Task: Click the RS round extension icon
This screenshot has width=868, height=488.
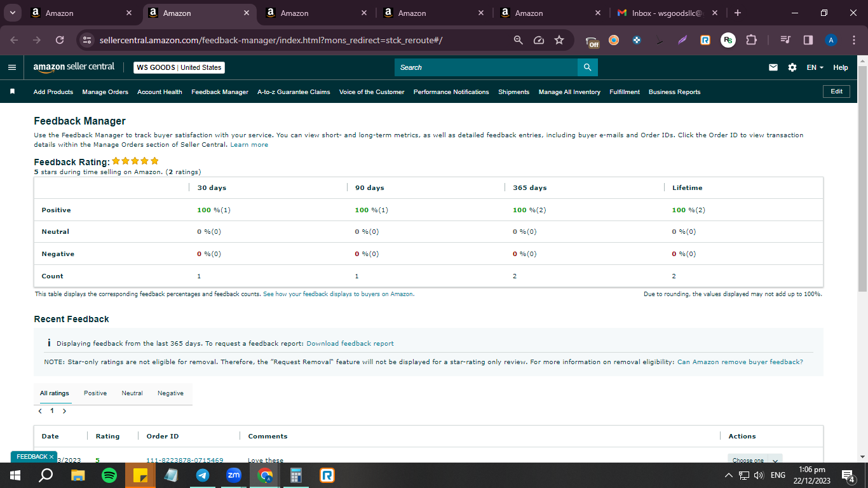Action: point(728,40)
